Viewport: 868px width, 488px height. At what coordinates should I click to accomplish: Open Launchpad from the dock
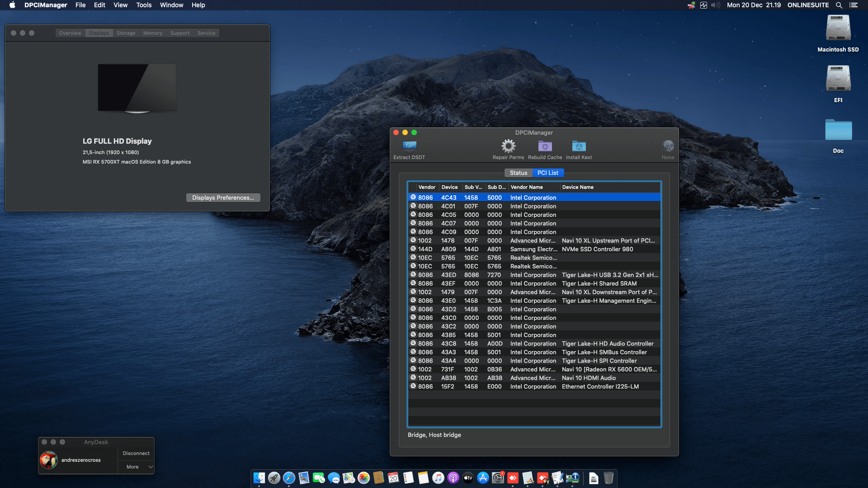point(274,478)
